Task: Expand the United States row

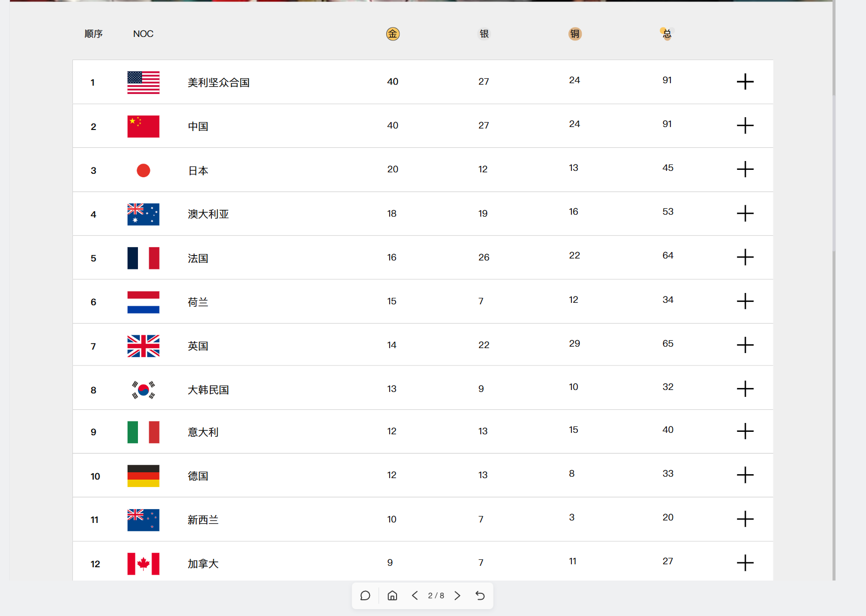Action: click(745, 82)
